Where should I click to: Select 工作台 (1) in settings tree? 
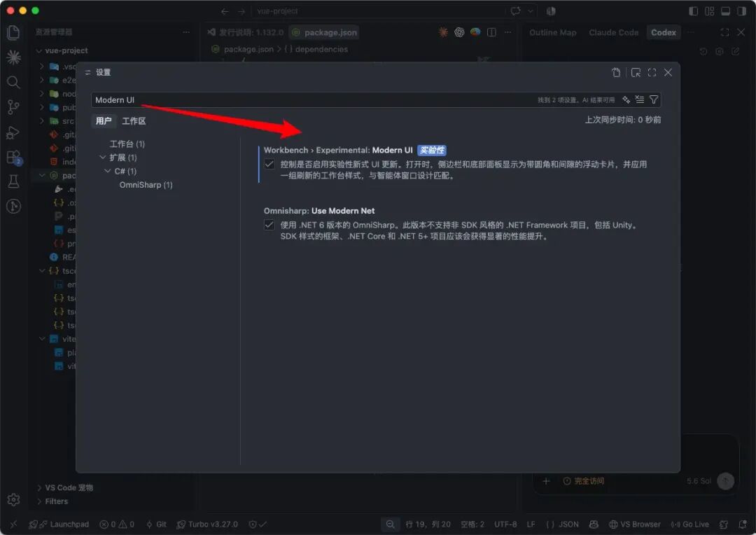pos(127,144)
